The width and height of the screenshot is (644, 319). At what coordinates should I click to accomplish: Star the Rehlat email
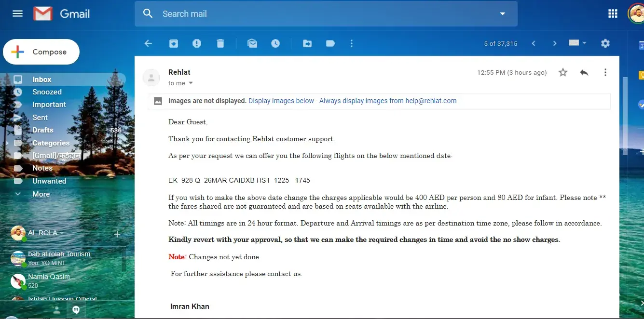coord(562,72)
